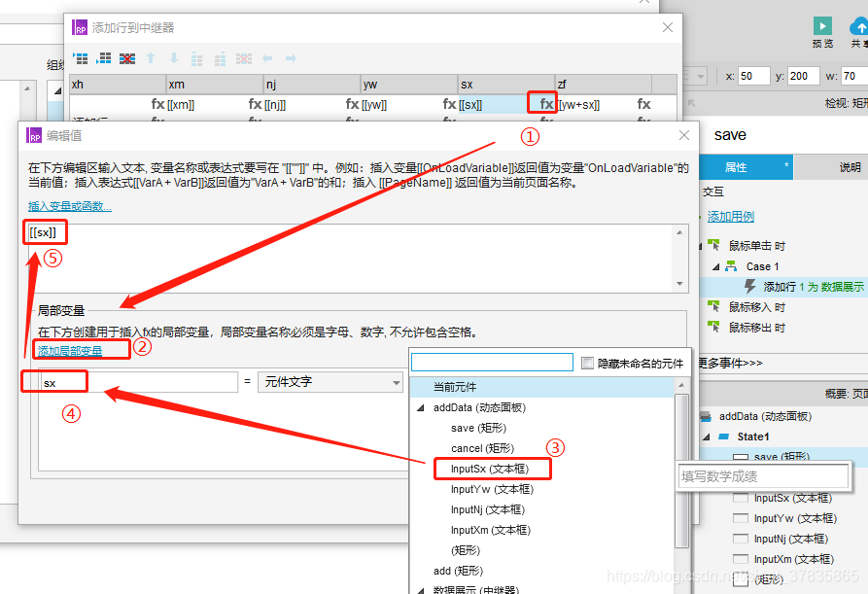This screenshot has height=594, width=868.
Task: Select InputXm (文本框) in widget dropdown list
Action: [x=491, y=531]
